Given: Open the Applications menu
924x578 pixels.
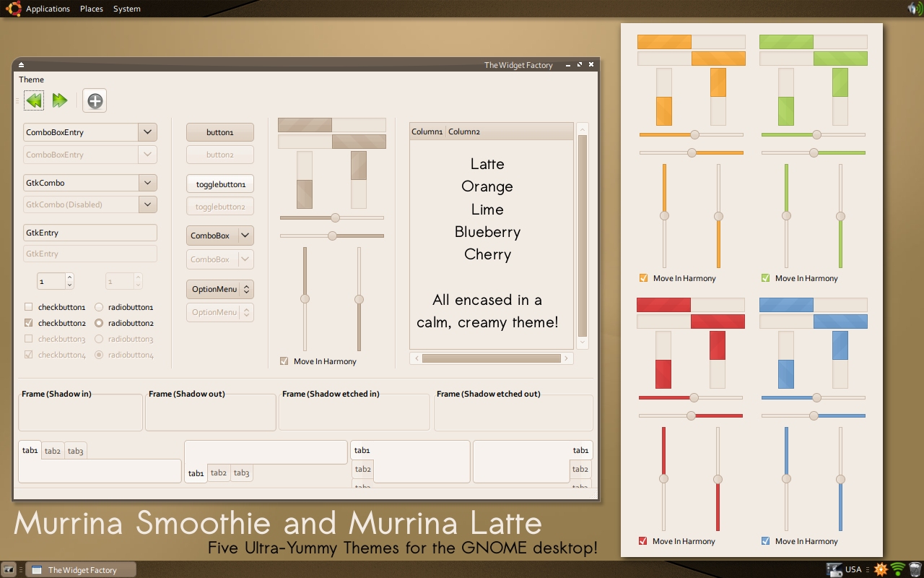Looking at the screenshot, I should (x=48, y=9).
